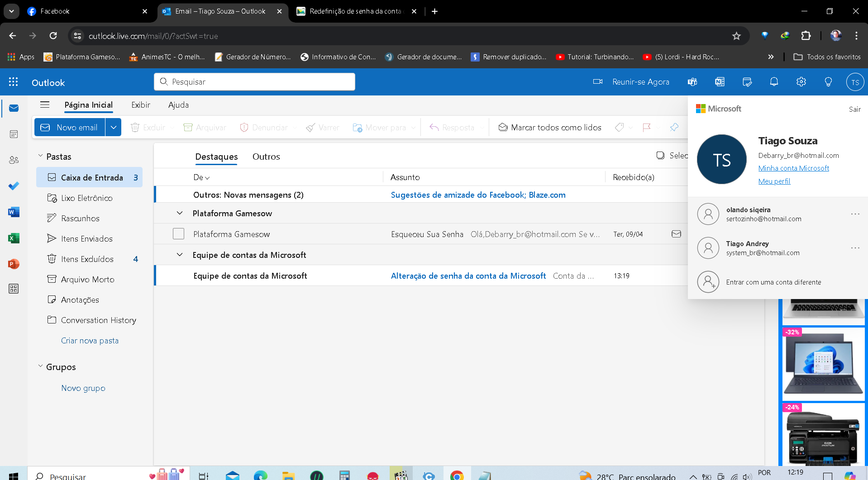Screen dimensions: 868x480
Task: Switch to the Página Inicial ribbon tab
Action: [x=89, y=105]
